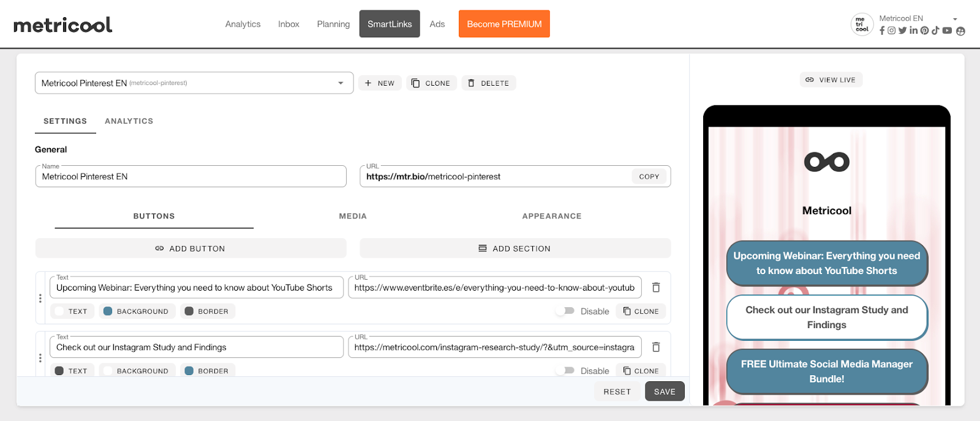Open the Inbox menu item

tap(288, 24)
